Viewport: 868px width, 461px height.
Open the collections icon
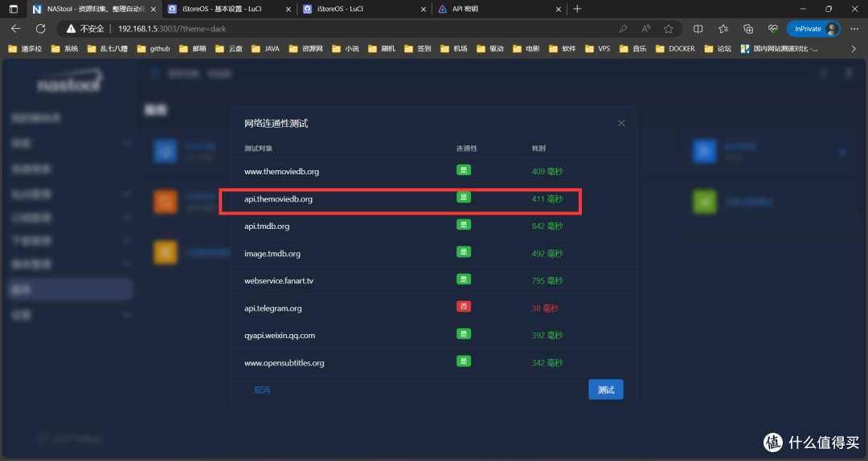(748, 29)
